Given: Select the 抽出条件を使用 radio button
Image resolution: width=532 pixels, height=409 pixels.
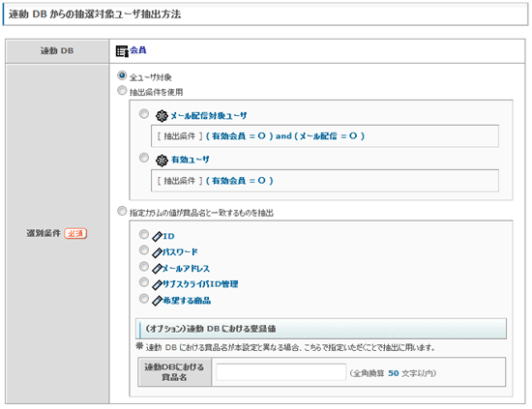Looking at the screenshot, I should coord(122,91).
